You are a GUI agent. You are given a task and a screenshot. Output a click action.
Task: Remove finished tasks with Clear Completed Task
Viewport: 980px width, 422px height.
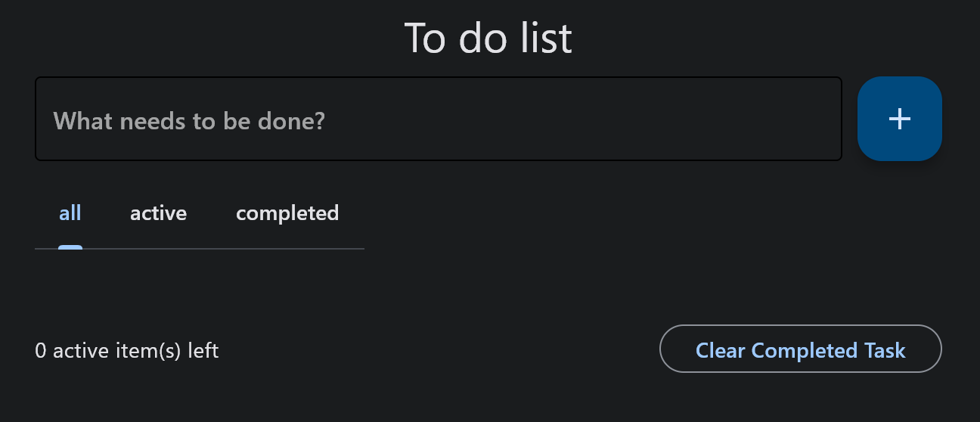[x=800, y=349]
